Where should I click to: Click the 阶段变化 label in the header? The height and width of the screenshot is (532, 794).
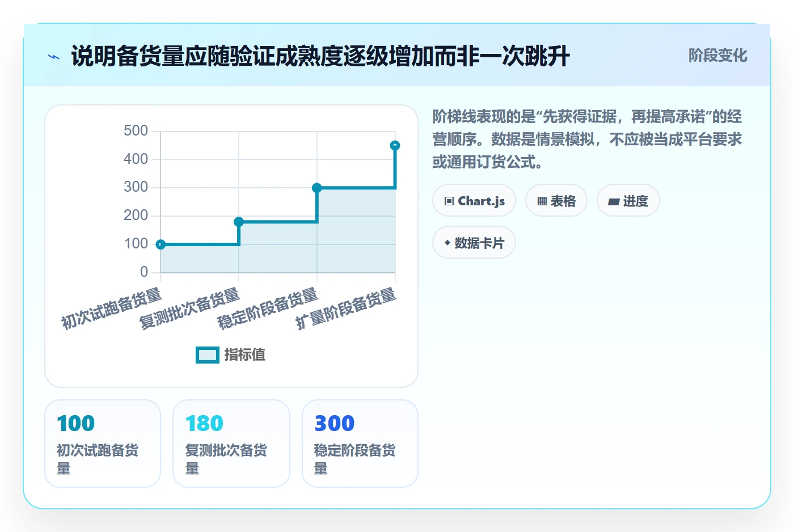(717, 56)
